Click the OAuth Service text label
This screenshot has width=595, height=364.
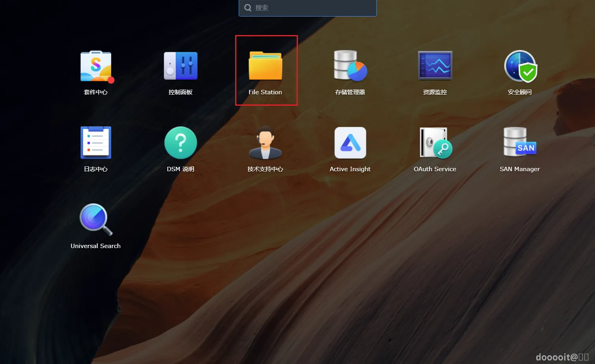(435, 169)
